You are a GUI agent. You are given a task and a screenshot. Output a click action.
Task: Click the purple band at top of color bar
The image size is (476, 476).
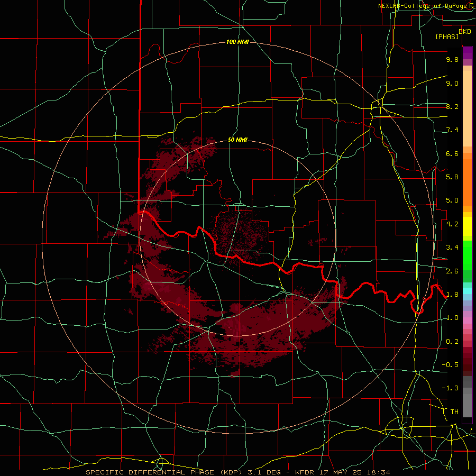[467, 53]
